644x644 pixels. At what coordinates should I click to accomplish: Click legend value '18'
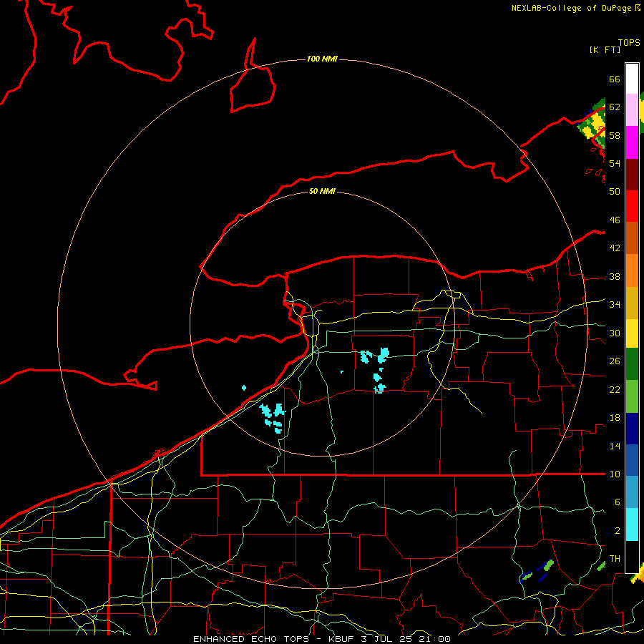[615, 418]
